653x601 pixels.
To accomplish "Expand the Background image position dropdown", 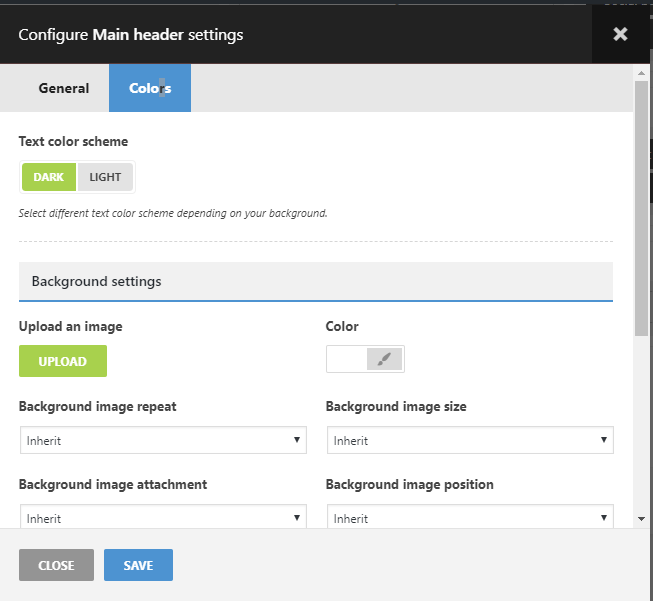I will (x=470, y=518).
